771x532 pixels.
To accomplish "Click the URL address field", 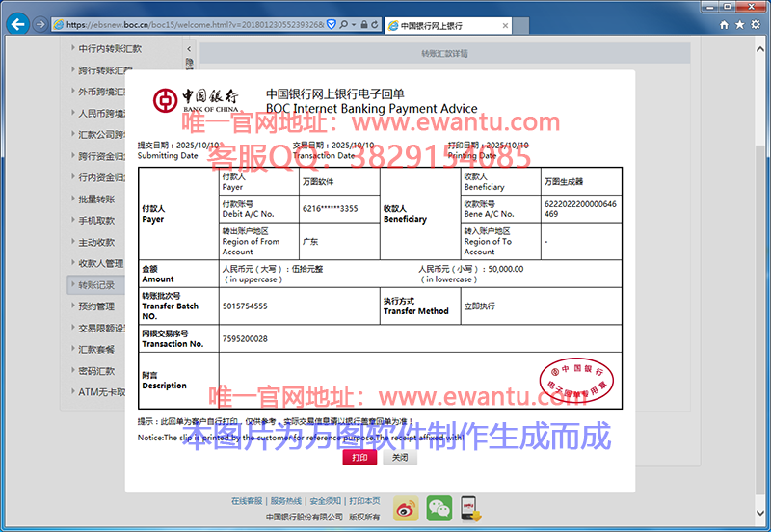I will coord(195,24).
